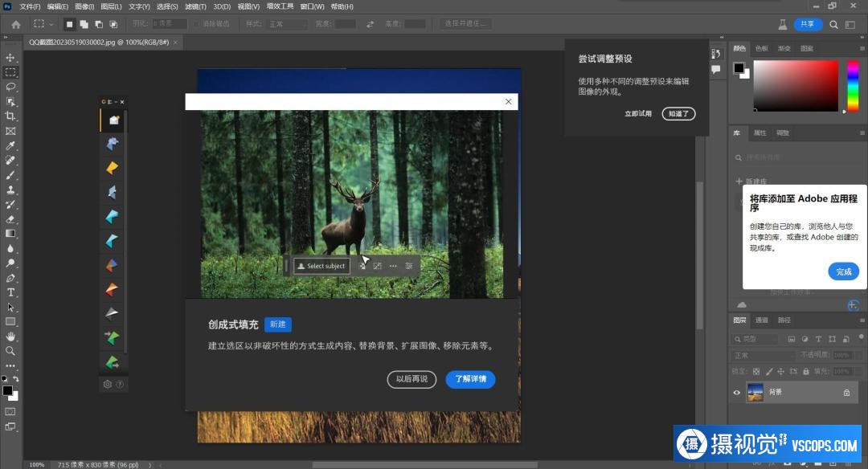Select the Pen tool

tap(10, 278)
